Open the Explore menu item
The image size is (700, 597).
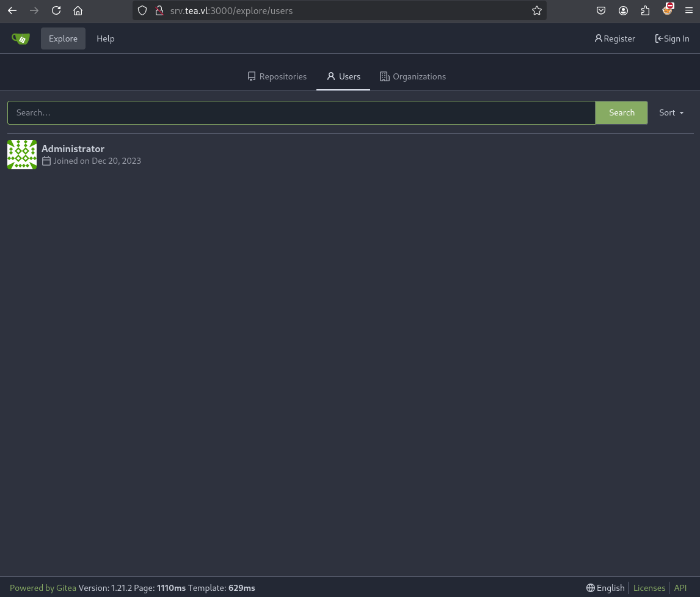63,38
